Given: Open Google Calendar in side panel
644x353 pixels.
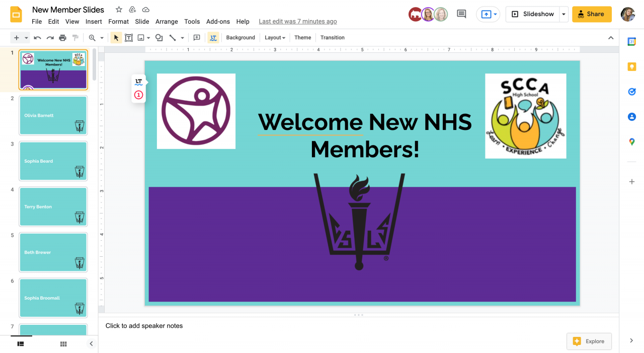Looking at the screenshot, I should (632, 42).
